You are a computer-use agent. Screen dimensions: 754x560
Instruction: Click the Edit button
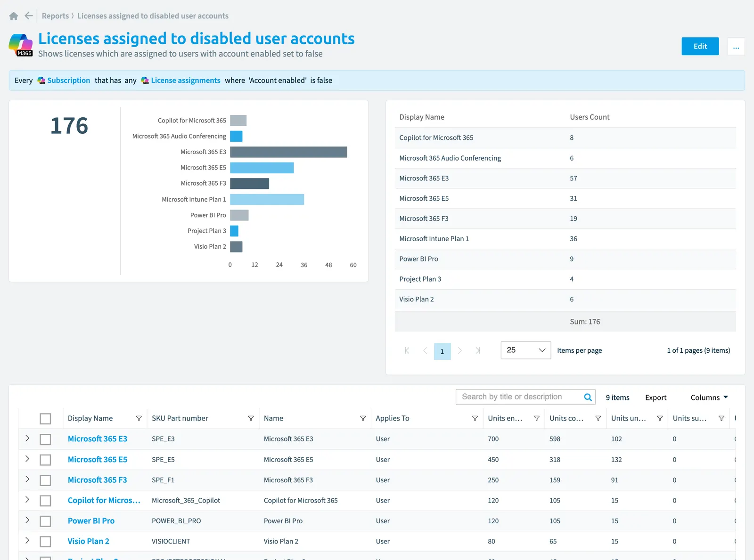pos(700,46)
